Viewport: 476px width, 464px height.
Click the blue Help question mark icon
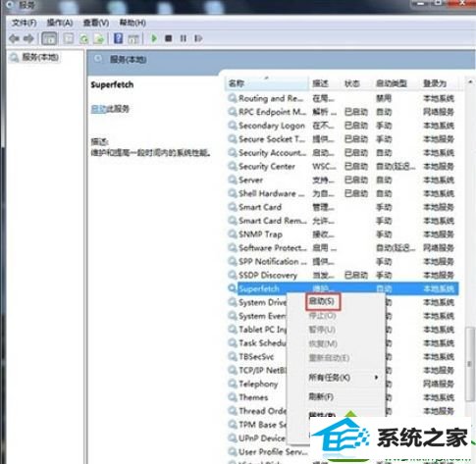point(118,38)
